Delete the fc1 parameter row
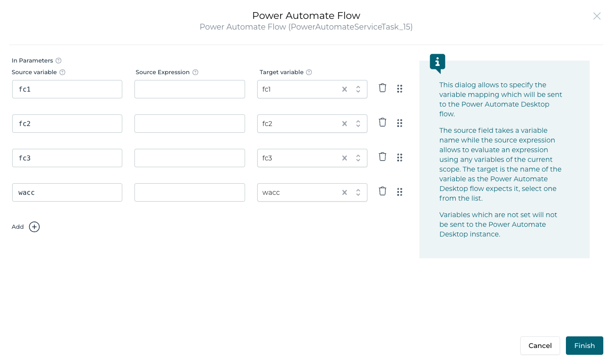The height and width of the screenshot is (364, 613). click(382, 88)
